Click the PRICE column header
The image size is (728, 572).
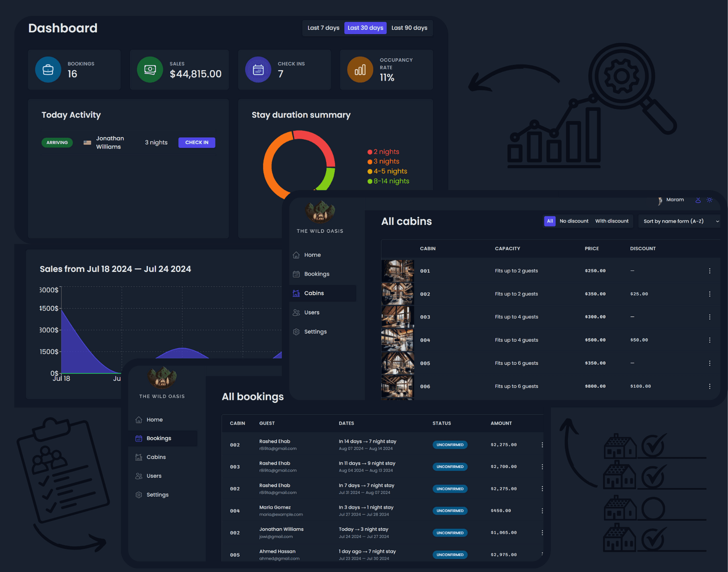point(591,248)
